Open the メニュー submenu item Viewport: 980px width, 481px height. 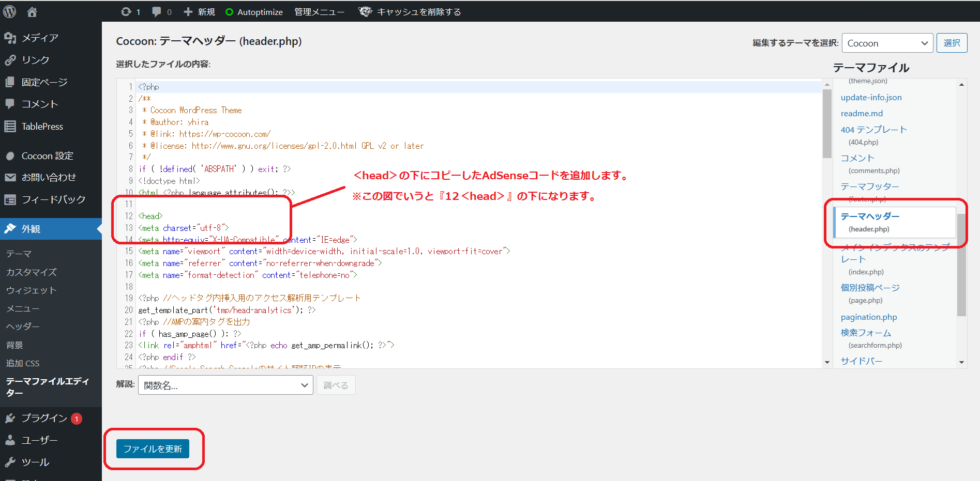point(23,308)
